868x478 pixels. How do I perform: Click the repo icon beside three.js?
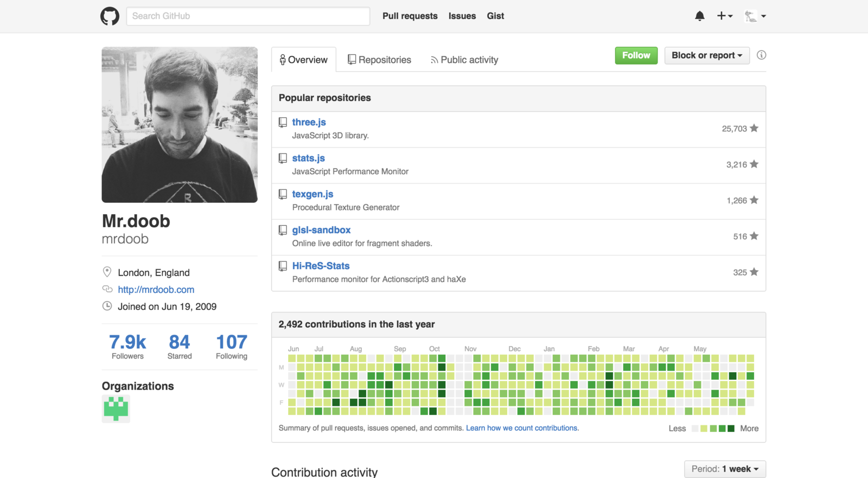tap(283, 122)
